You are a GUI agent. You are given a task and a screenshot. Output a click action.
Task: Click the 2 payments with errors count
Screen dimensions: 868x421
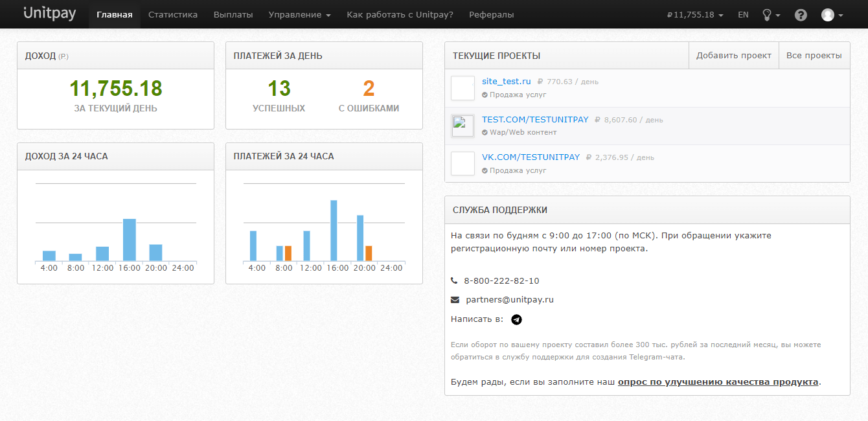[369, 88]
